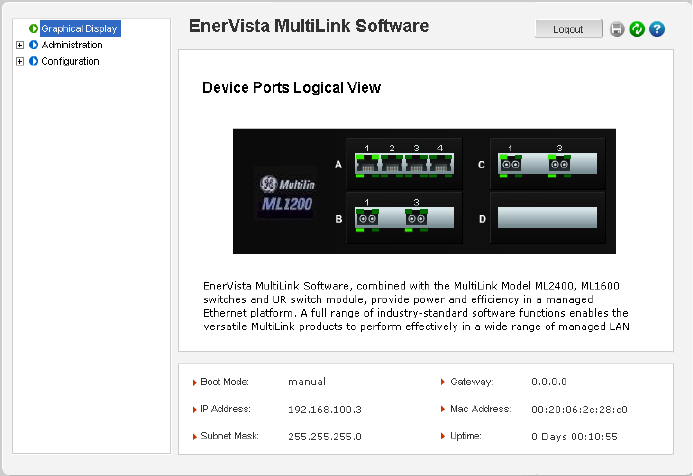The width and height of the screenshot is (693, 476).
Task: Click the module C letter label
Action: pyautogui.click(x=481, y=165)
